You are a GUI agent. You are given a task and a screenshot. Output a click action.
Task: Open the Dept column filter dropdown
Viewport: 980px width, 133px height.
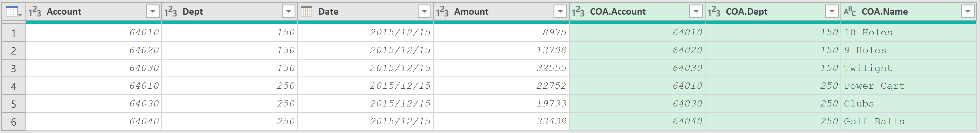pyautogui.click(x=288, y=12)
